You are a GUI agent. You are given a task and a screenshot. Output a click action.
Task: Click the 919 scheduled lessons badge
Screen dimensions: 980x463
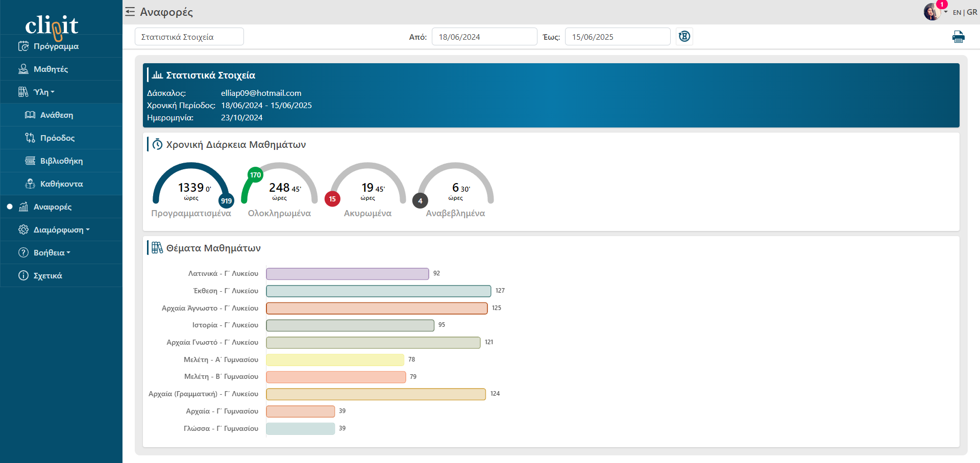pyautogui.click(x=226, y=201)
